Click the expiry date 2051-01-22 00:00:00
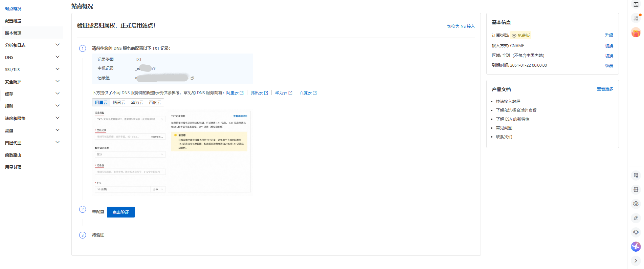The image size is (644, 269). (528, 65)
